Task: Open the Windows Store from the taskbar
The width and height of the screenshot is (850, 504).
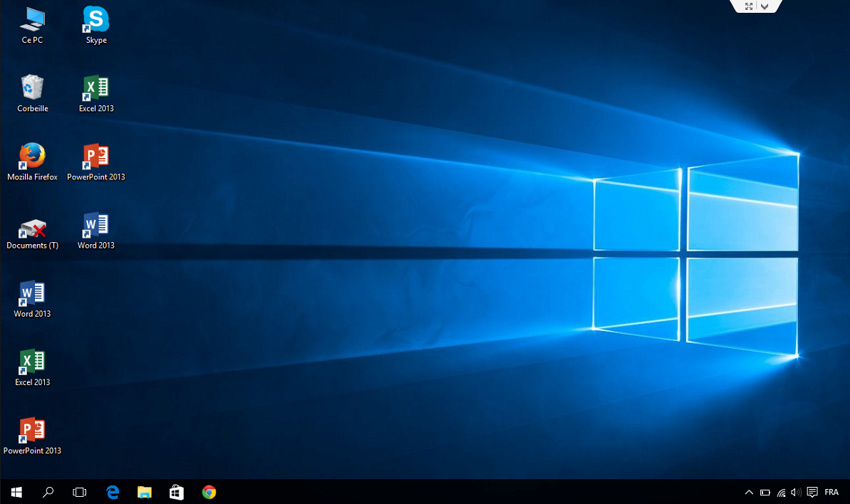Action: click(x=177, y=492)
